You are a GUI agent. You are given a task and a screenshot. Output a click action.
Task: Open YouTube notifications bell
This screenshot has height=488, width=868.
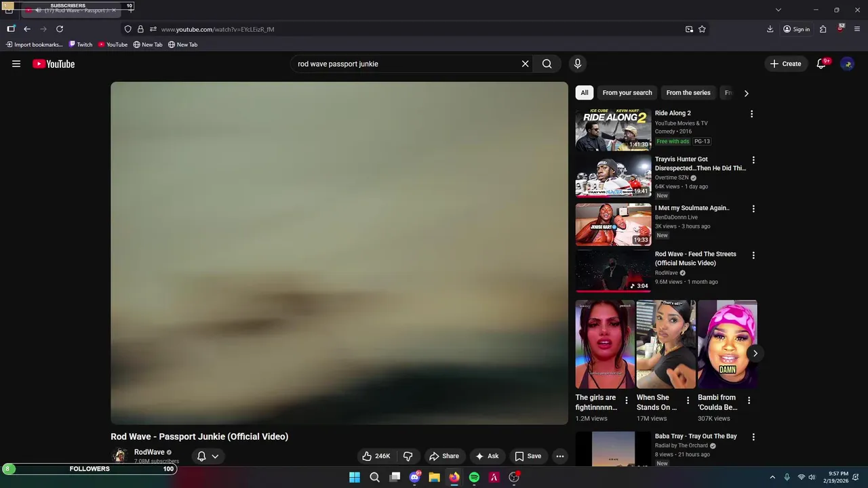pyautogui.click(x=821, y=64)
